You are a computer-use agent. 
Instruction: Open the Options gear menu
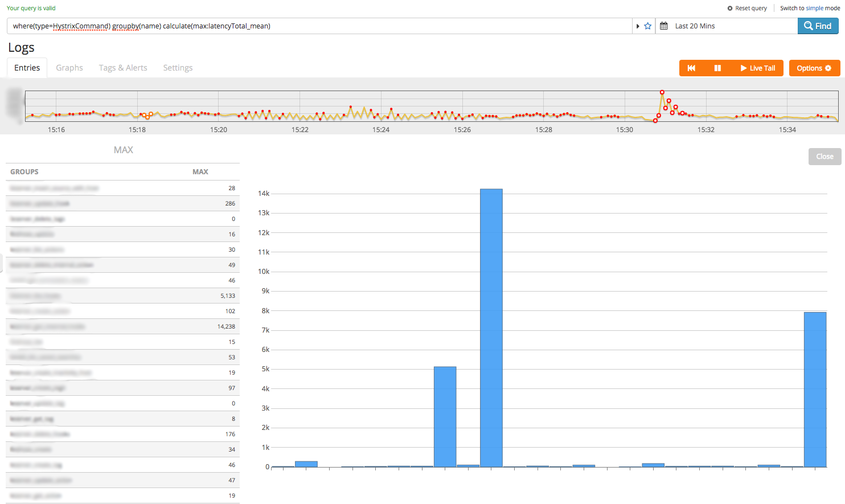pos(814,68)
